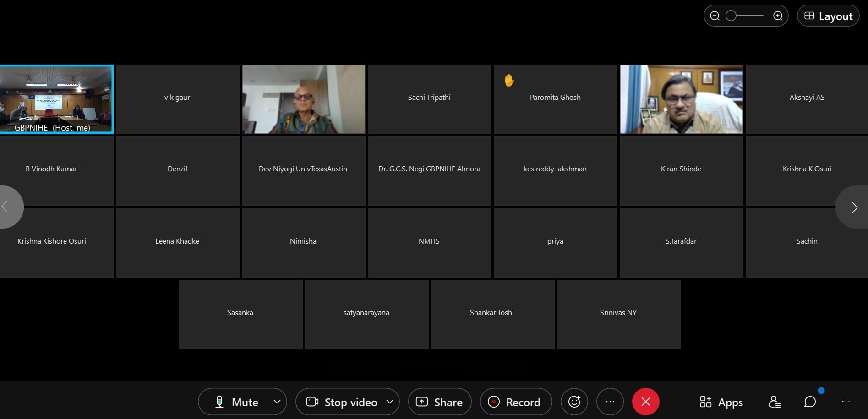Click the zoom in magnifier icon

[x=778, y=16]
